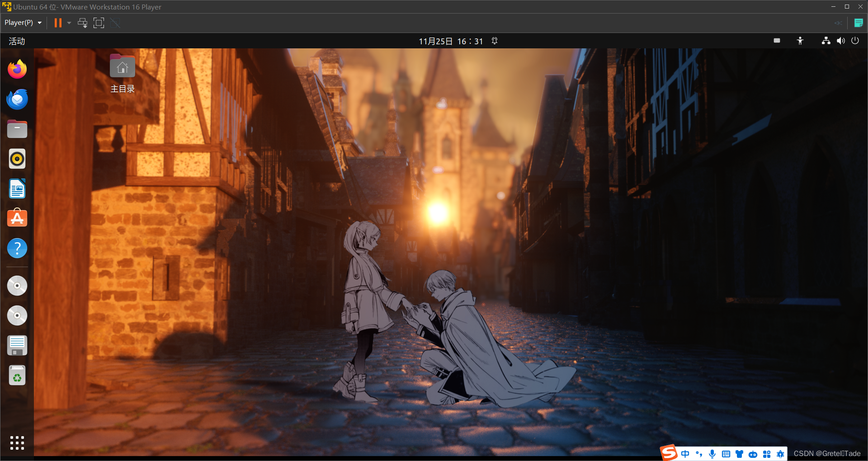Open Sogou game mode icon
868x461 pixels.
pos(753,454)
